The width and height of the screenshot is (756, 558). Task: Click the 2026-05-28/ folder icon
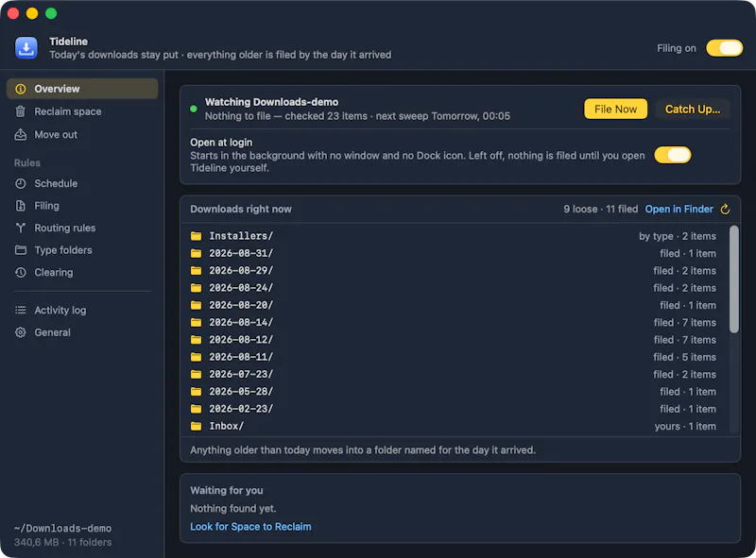click(196, 391)
